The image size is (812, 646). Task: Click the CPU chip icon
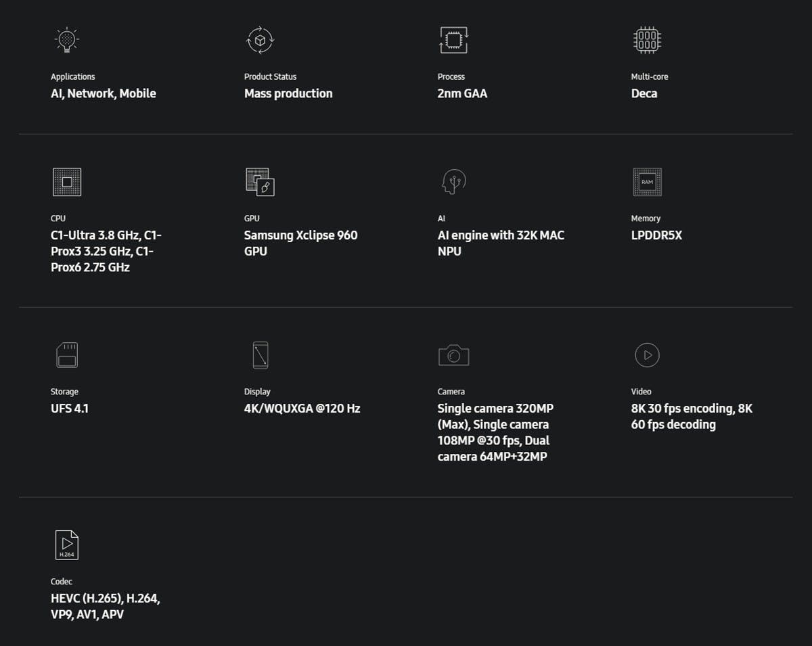pyautogui.click(x=66, y=182)
